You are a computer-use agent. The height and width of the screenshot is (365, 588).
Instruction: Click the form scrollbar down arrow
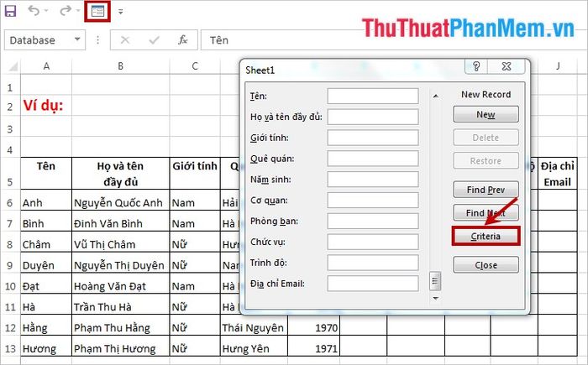pyautogui.click(x=434, y=297)
